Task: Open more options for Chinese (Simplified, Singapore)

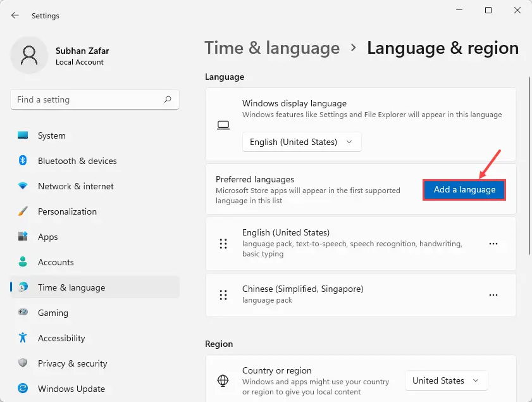Action: [493, 295]
